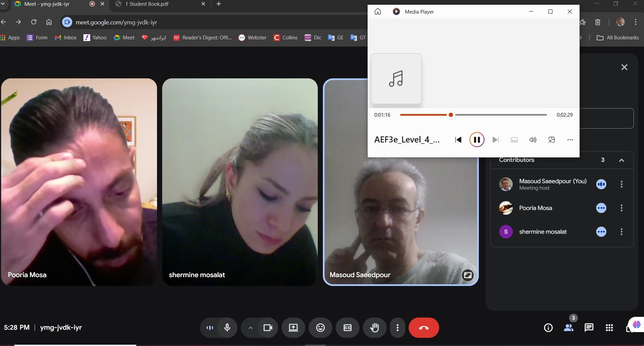Pause the audio in Media Player
The image size is (644, 346).
476,140
